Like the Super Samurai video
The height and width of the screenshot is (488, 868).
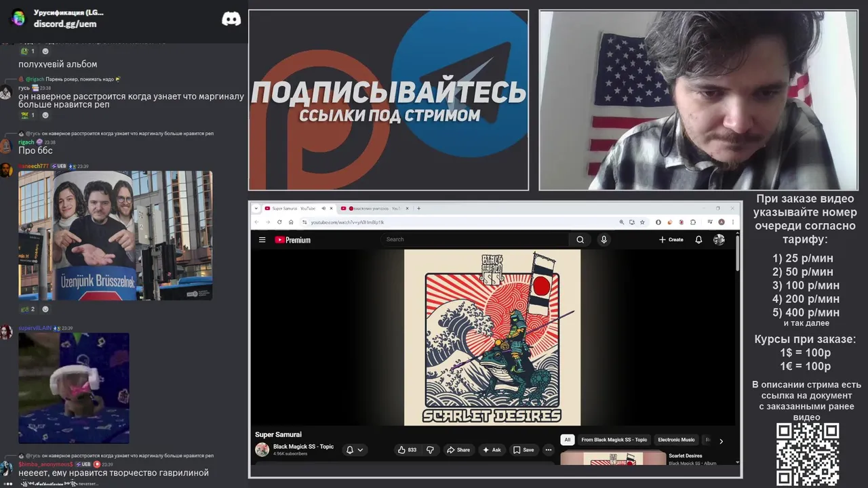(408, 449)
